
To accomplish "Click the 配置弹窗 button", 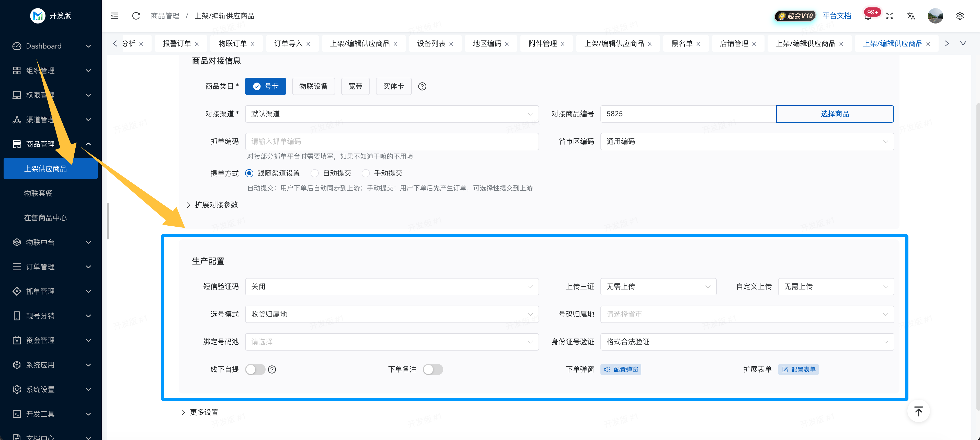I will 621,369.
